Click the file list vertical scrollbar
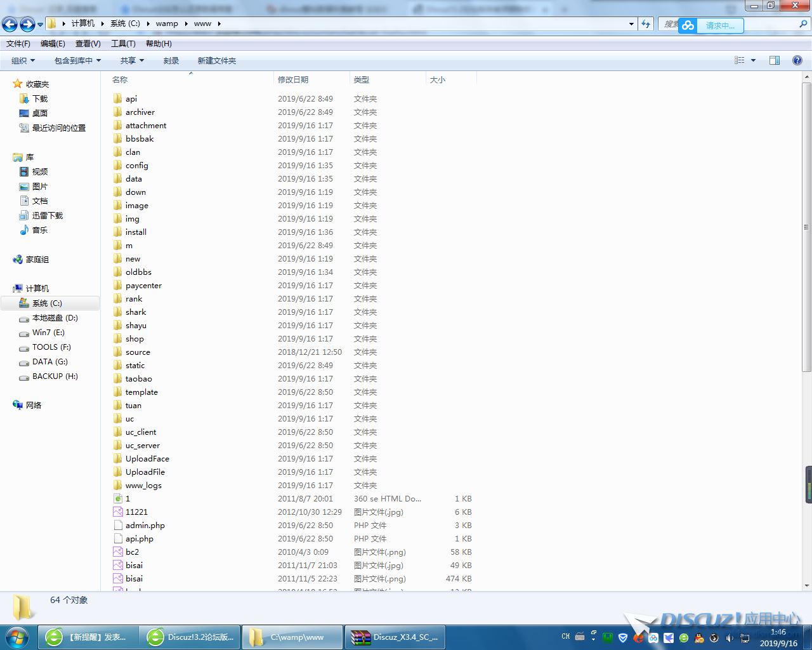812x650 pixels. (807, 229)
